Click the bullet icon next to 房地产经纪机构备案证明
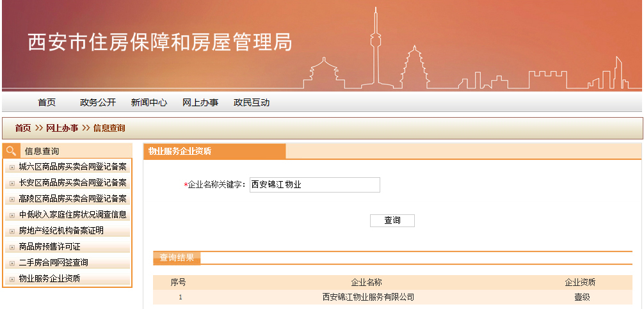The image size is (644, 309). [x=12, y=232]
